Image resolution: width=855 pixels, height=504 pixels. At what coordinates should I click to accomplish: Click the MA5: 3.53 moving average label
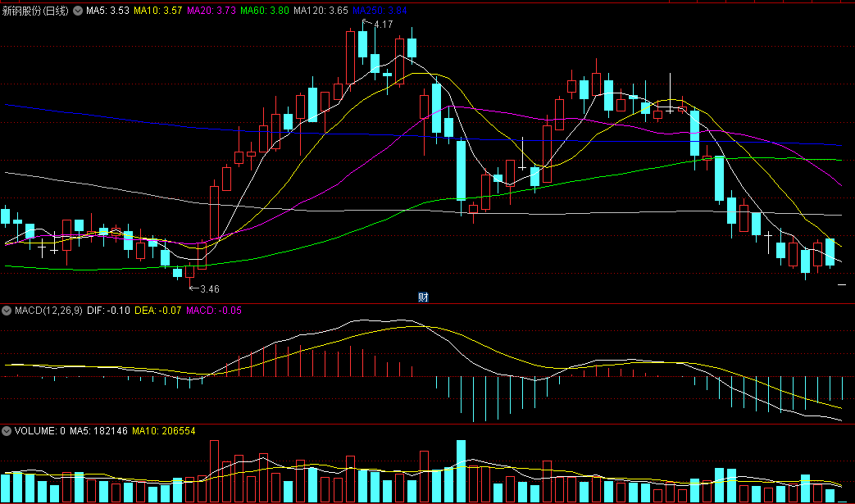[108, 11]
